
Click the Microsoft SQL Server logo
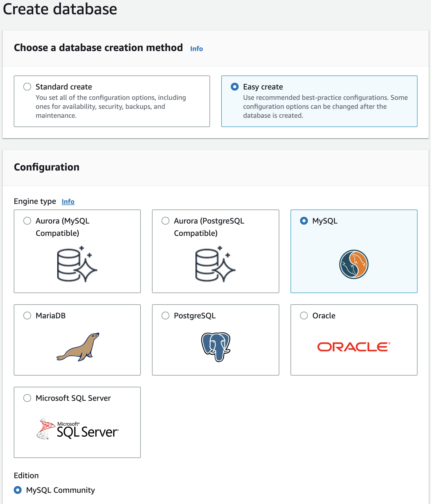pyautogui.click(x=78, y=429)
